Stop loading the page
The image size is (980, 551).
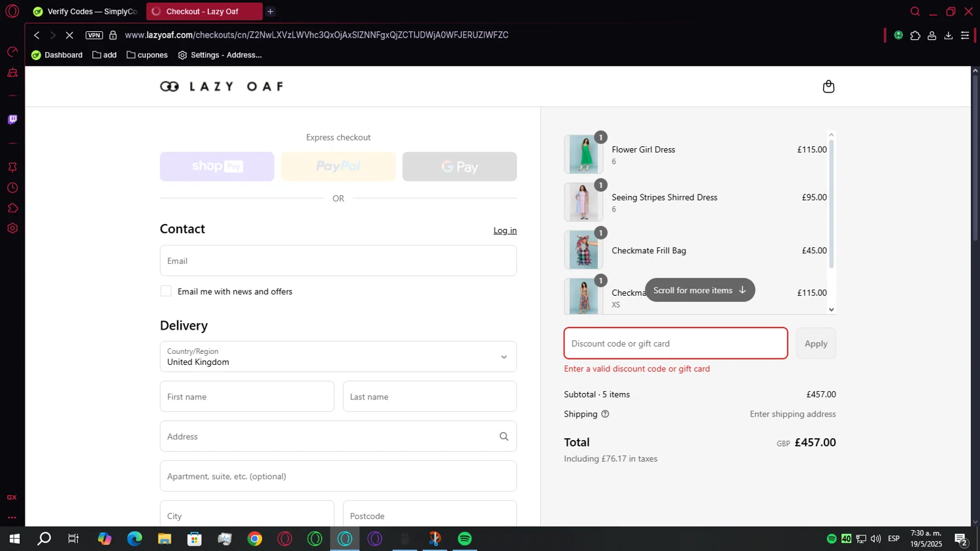[69, 35]
